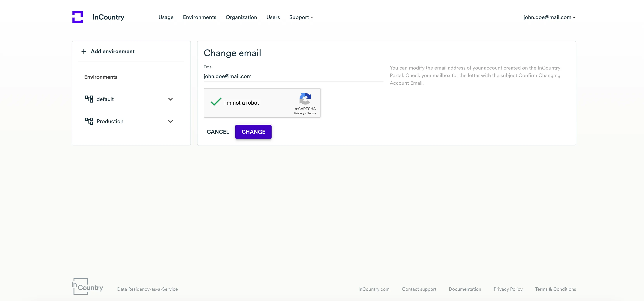The height and width of the screenshot is (301, 644).
Task: Click the plus icon beside Add environment
Action: (84, 51)
